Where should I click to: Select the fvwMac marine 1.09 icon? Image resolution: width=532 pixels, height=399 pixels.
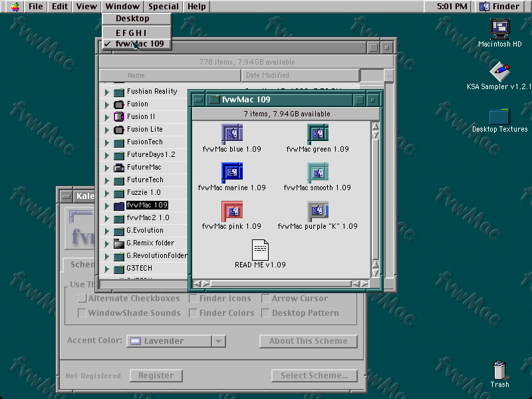click(232, 173)
